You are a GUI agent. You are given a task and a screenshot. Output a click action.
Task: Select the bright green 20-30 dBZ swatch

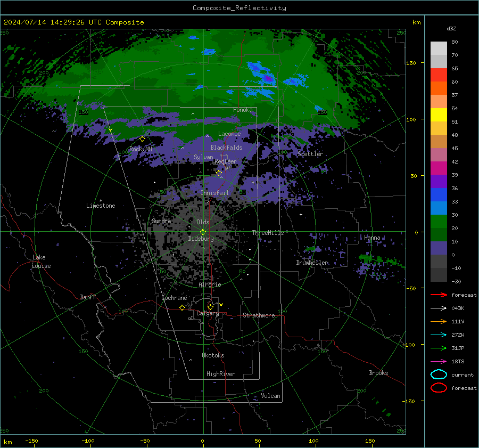[439, 222]
